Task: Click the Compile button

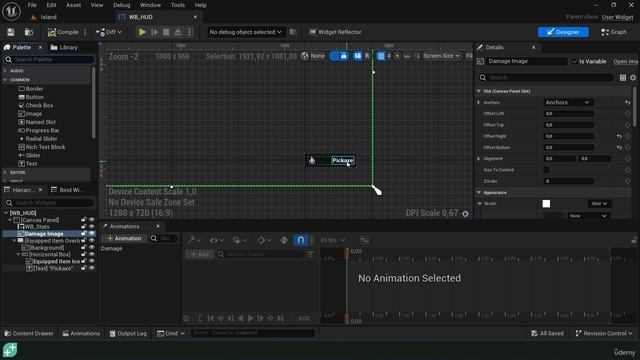Action: pos(63,32)
